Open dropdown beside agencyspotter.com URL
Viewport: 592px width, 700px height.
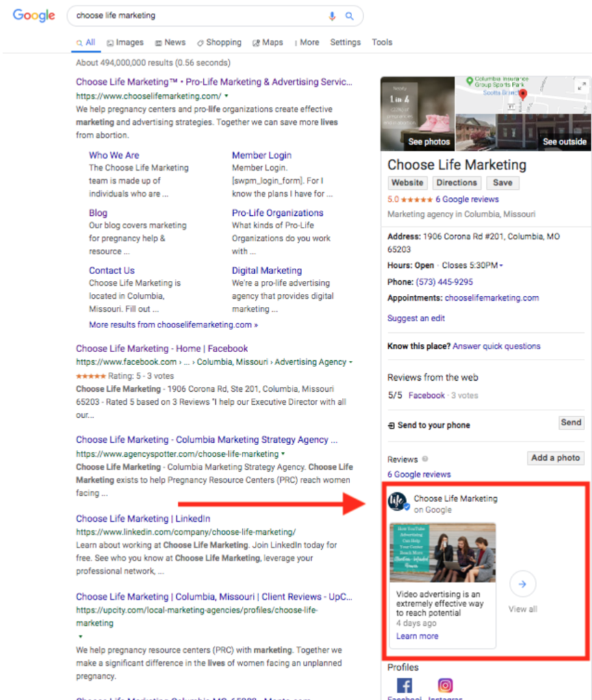click(x=283, y=454)
